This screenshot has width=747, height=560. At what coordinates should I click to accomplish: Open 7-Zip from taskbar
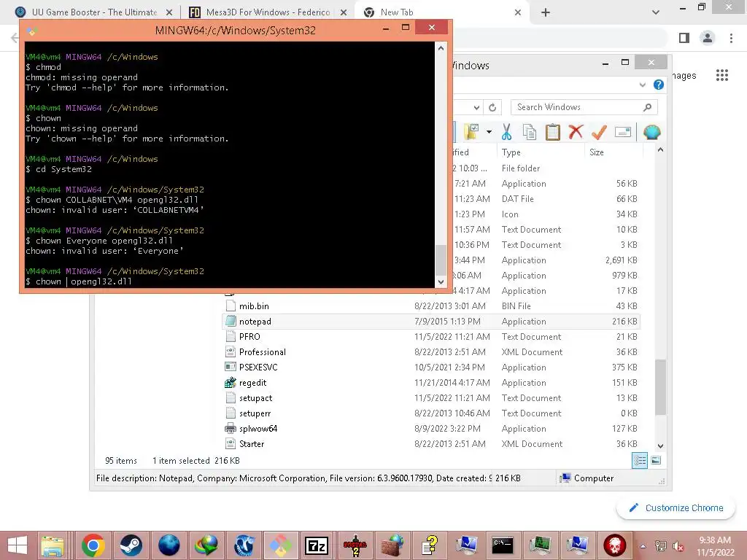(x=317, y=545)
